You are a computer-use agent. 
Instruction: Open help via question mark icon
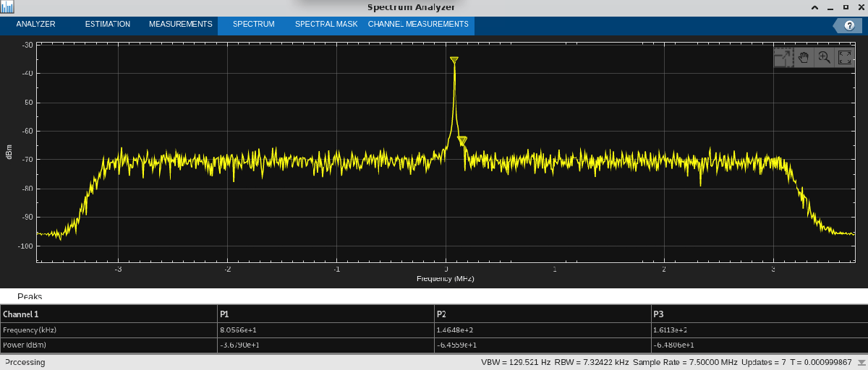pyautogui.click(x=850, y=25)
